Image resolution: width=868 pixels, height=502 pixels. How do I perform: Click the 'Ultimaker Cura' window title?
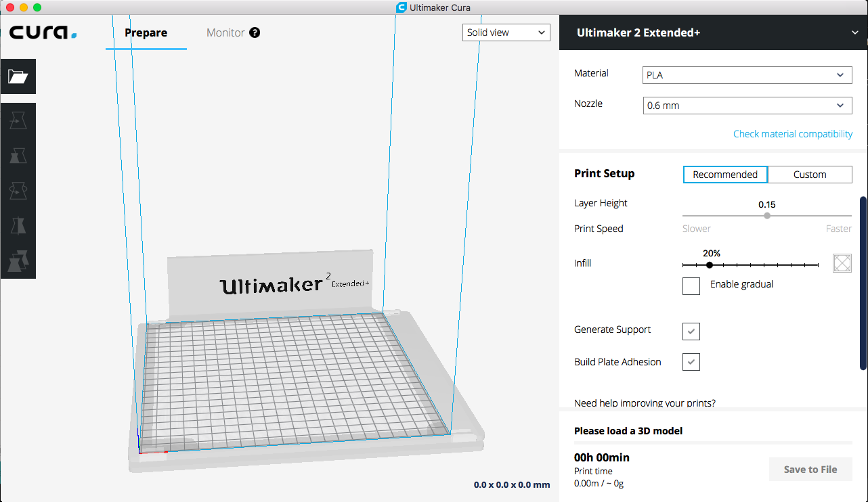pyautogui.click(x=439, y=7)
